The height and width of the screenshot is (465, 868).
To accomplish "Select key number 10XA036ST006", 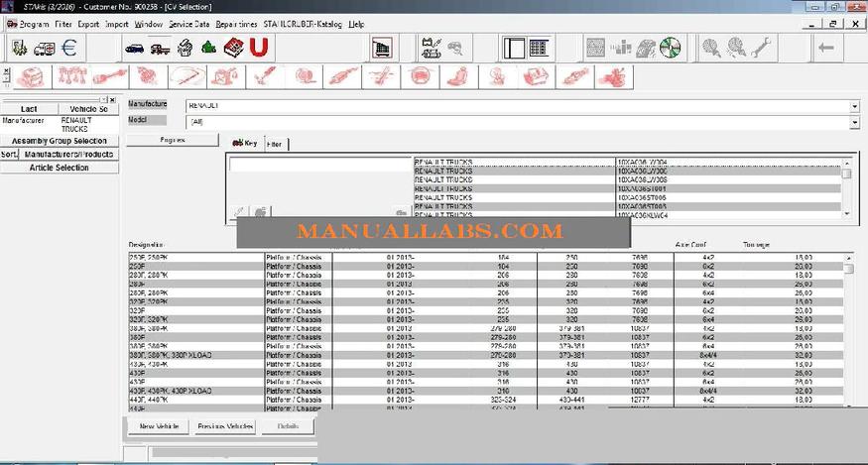I will [642, 197].
